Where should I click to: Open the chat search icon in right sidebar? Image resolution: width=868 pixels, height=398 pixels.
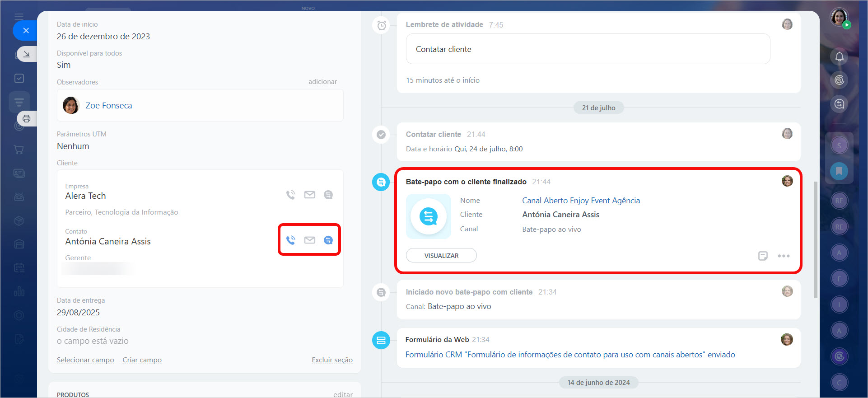click(839, 104)
